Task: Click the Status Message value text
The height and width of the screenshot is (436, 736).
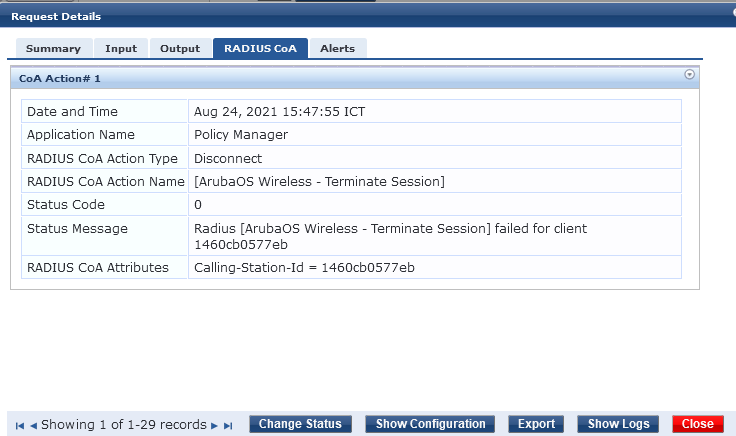Action: click(391, 237)
